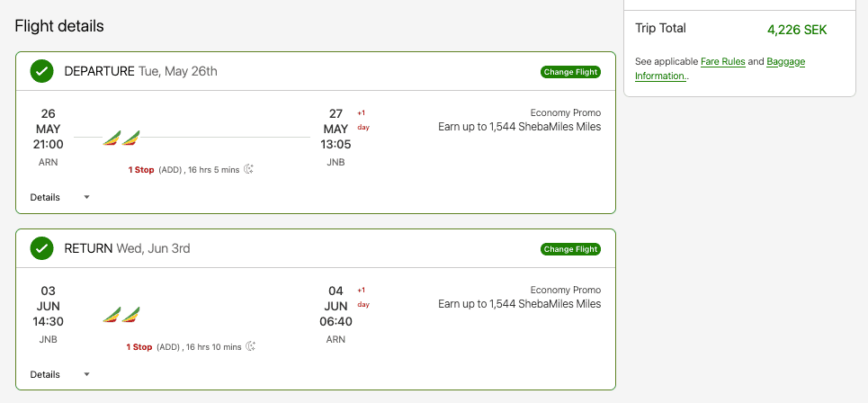Screen dimensions: 868x403
Task: Click second Ethiopian Airlines logo on departure flight
Action: 131,138
